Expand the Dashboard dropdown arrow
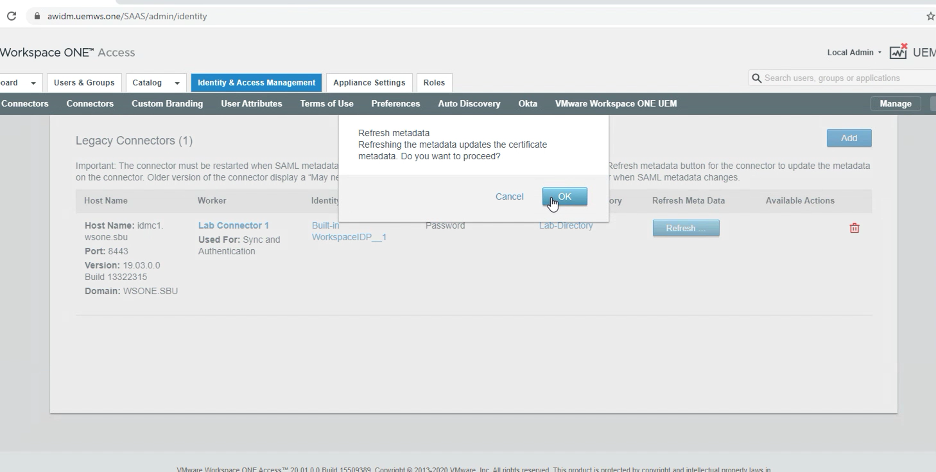936x472 pixels. pyautogui.click(x=34, y=83)
